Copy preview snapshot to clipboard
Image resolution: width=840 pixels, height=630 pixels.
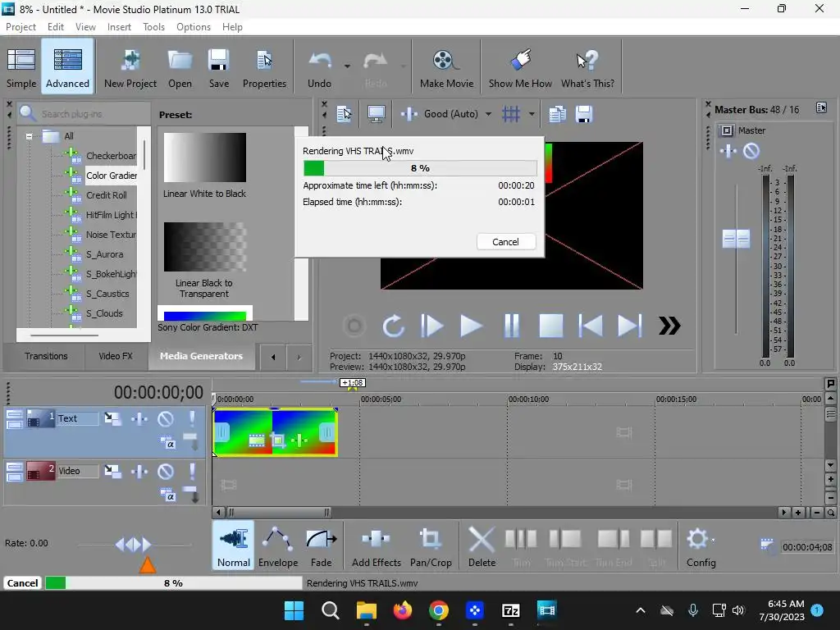[x=557, y=114]
